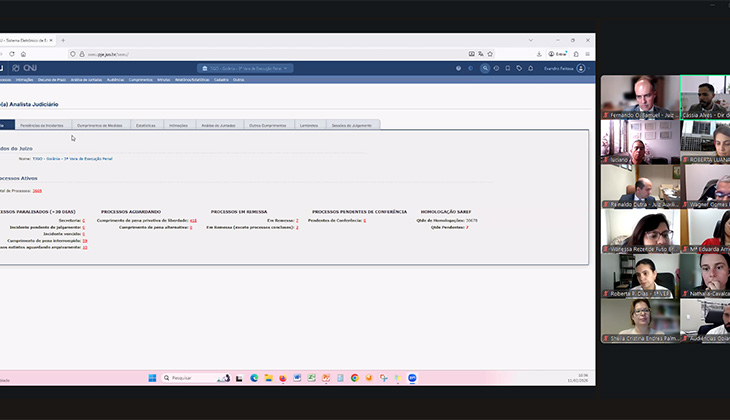Open Cumprimento de pena privativa de liberdade count

[193, 221]
